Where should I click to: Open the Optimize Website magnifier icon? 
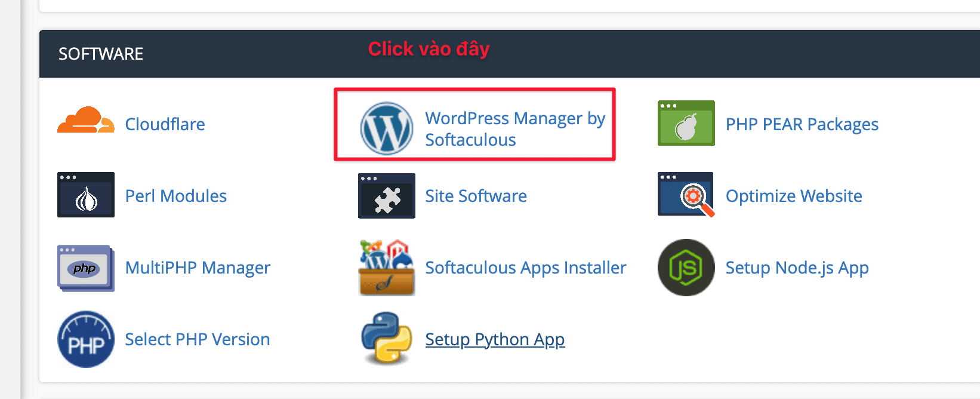pyautogui.click(x=685, y=195)
